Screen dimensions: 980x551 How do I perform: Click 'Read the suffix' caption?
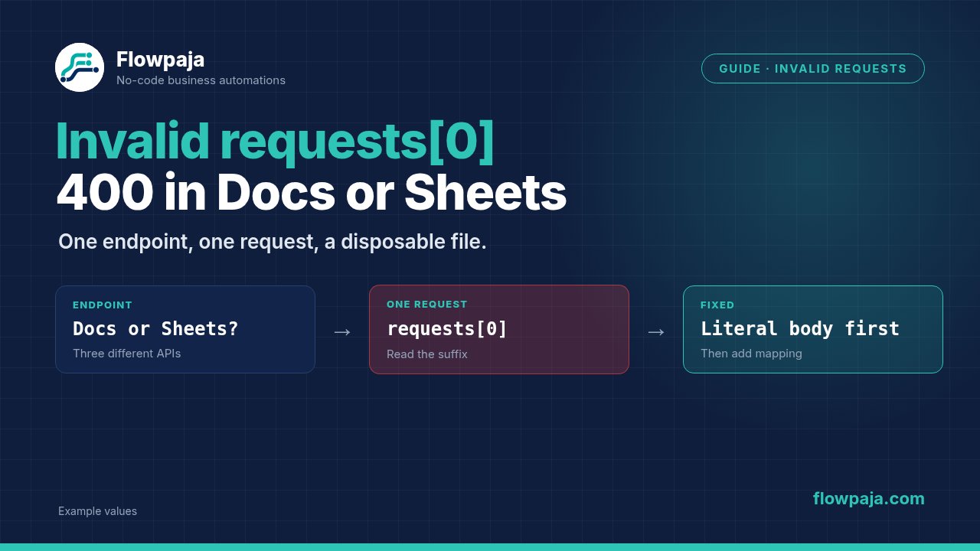click(x=427, y=354)
